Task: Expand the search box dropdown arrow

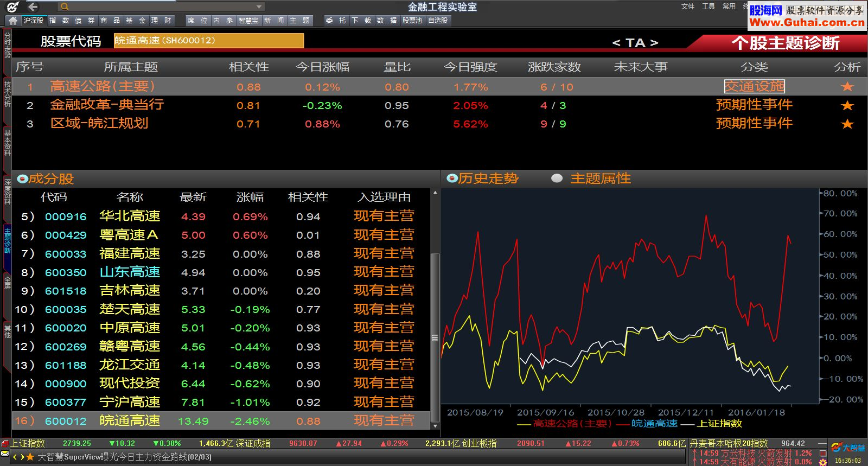Action: point(259,7)
